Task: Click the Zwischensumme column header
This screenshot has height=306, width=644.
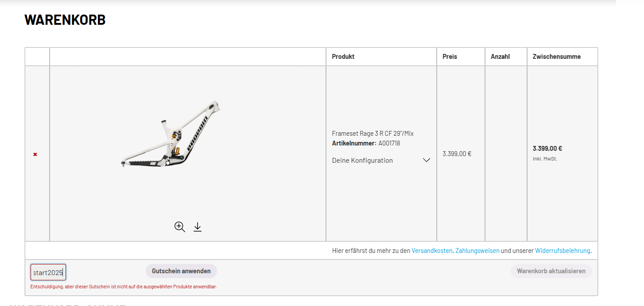Action: (556, 57)
